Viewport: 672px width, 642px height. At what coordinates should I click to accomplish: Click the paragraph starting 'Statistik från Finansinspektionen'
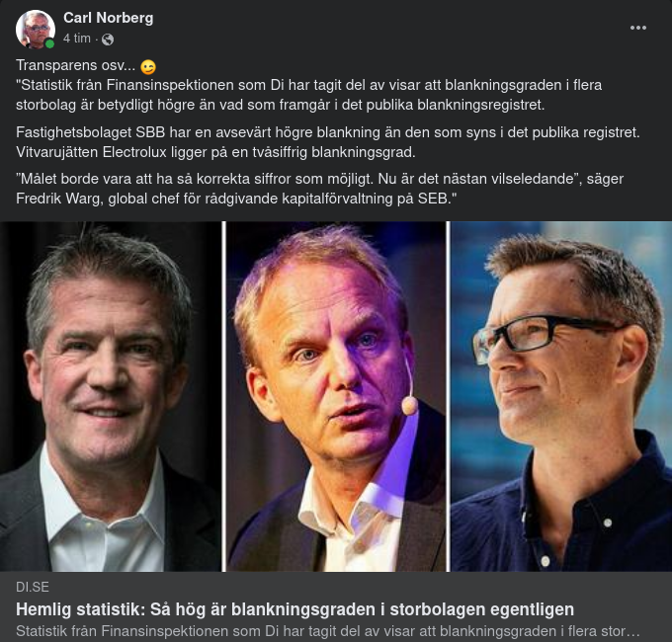308,95
